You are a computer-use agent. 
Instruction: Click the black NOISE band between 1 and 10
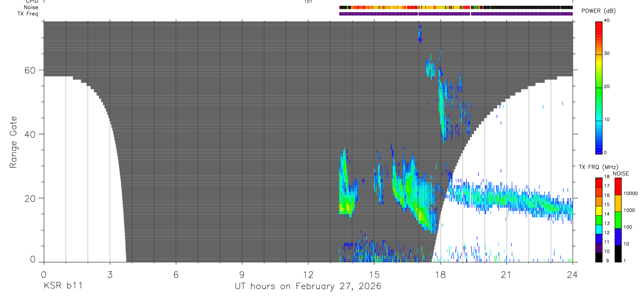(618, 253)
